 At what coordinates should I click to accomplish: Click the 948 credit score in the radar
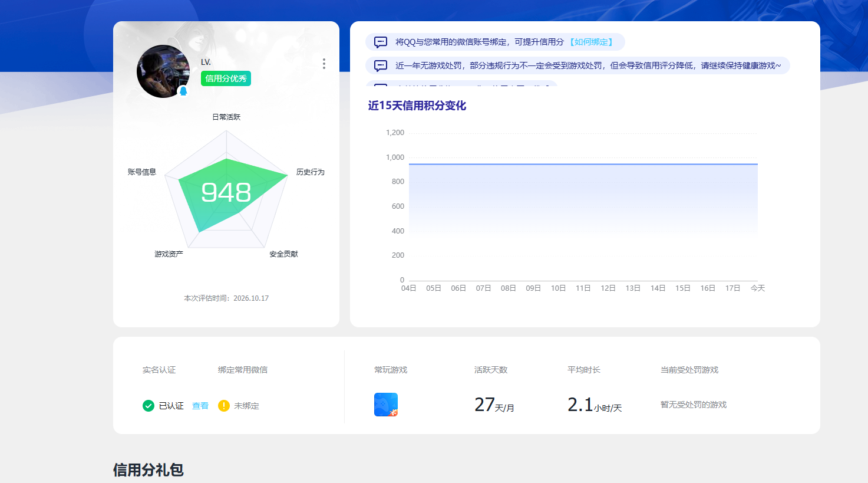click(226, 192)
